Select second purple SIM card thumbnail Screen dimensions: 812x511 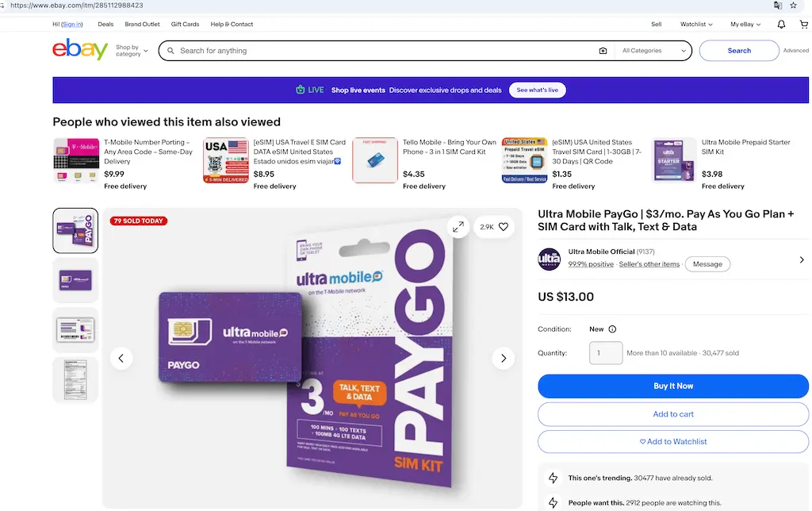click(x=75, y=280)
